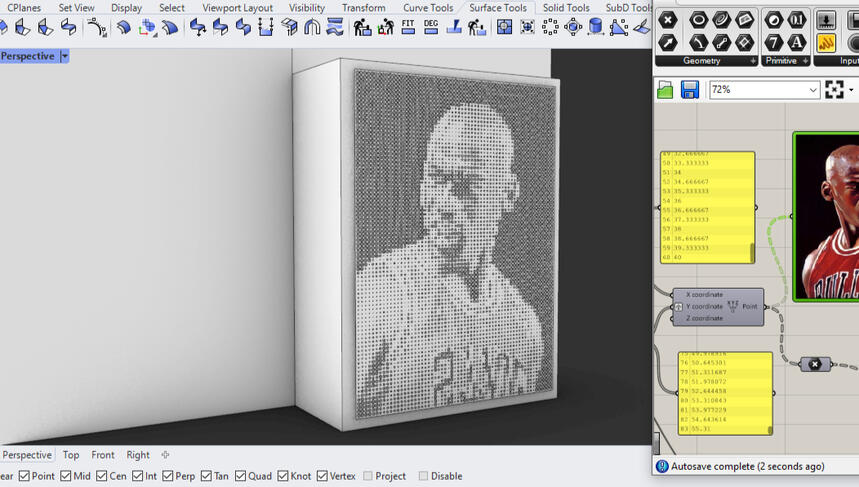Toggle the Knot osnap checkbox
This screenshot has width=859, height=487.
tap(283, 476)
